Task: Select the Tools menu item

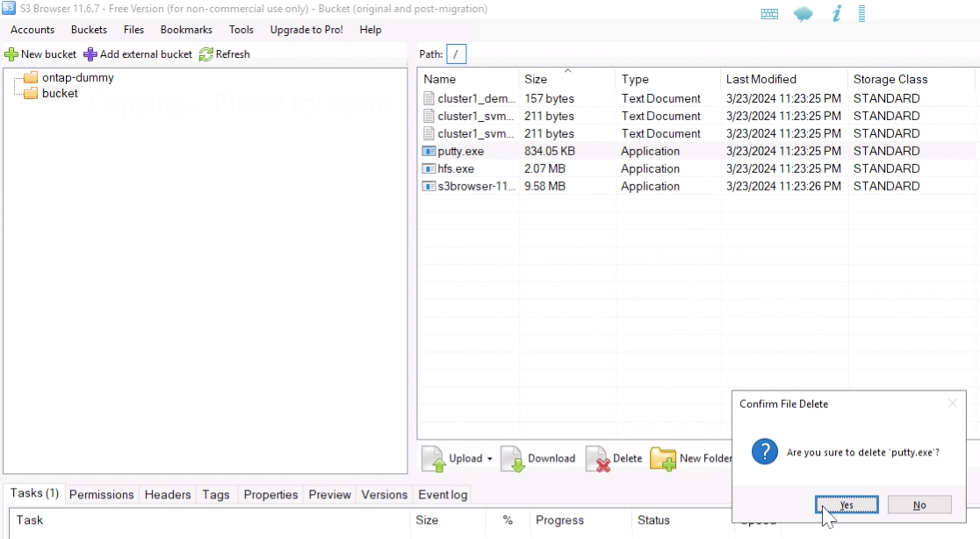Action: [241, 29]
